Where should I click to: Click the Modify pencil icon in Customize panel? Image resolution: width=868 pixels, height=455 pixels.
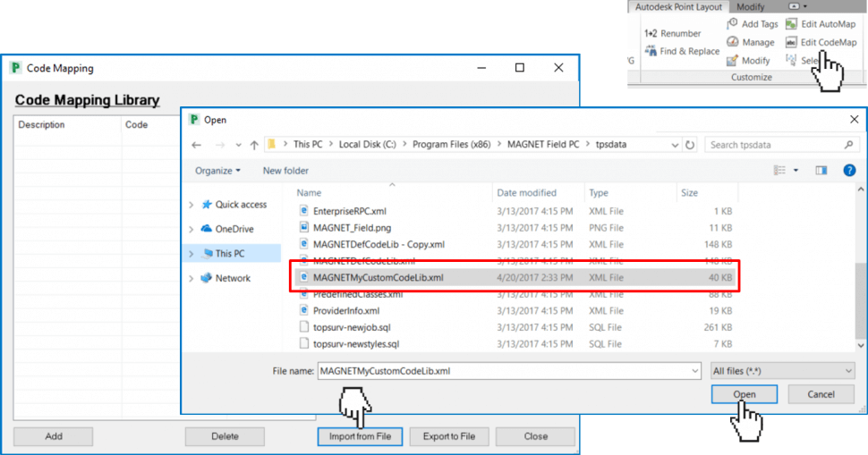(x=732, y=61)
